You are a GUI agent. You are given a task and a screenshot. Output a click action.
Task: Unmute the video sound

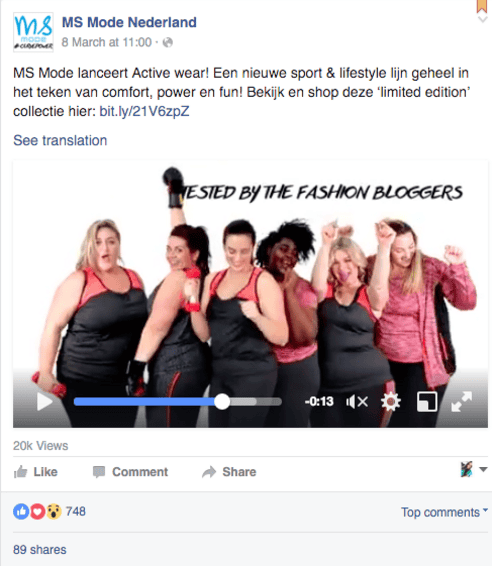(357, 401)
